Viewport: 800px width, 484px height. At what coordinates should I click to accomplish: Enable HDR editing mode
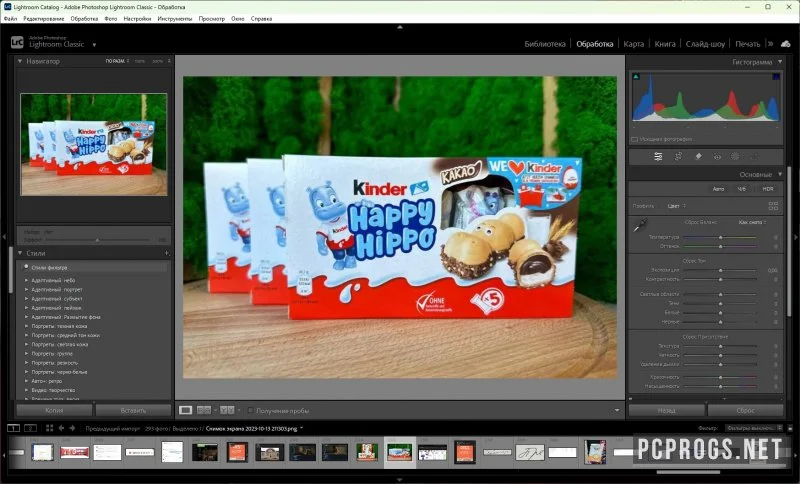coord(768,189)
